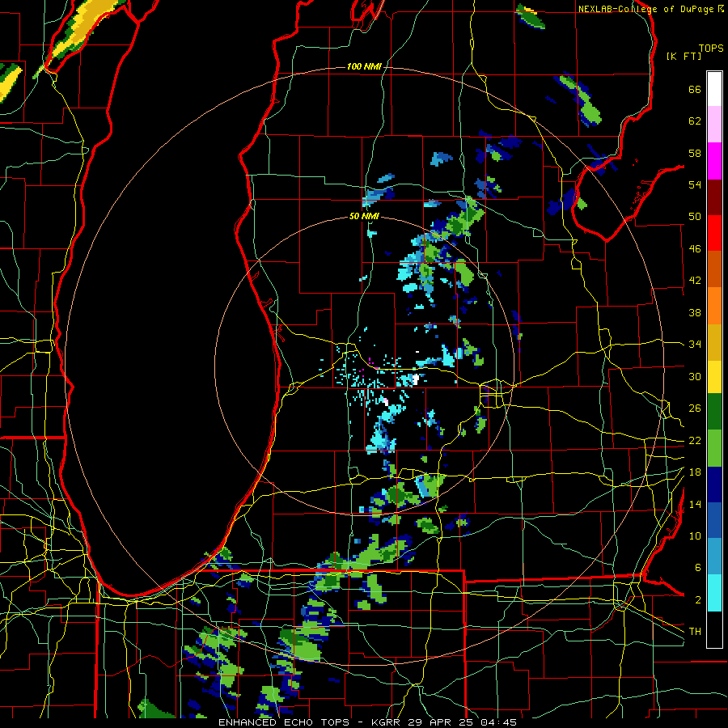
Task: Click the TH threshold legend label
Action: (695, 632)
